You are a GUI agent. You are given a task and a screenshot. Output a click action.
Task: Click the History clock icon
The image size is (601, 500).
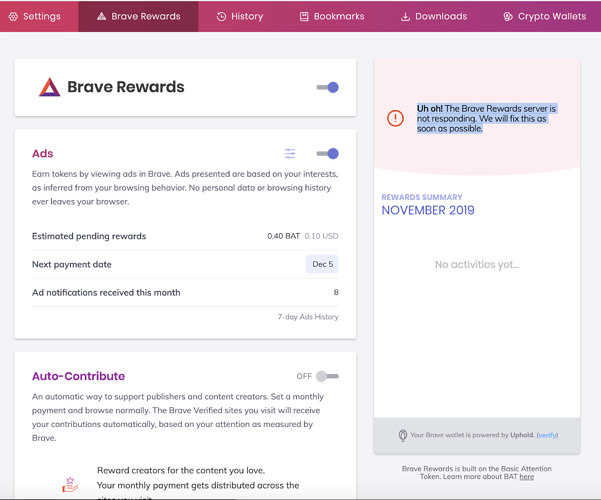(x=221, y=16)
